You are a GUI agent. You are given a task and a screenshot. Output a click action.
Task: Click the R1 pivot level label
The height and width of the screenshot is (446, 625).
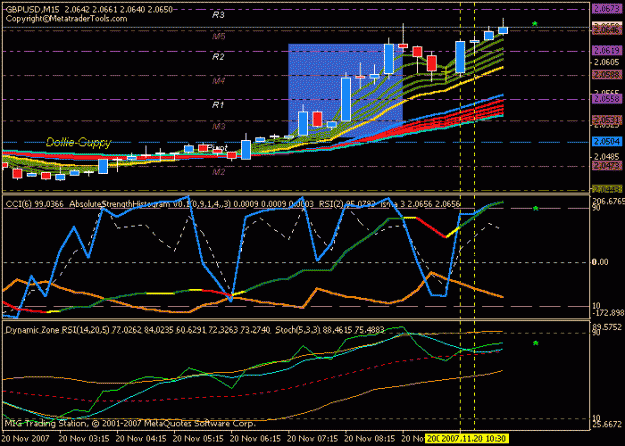point(218,105)
